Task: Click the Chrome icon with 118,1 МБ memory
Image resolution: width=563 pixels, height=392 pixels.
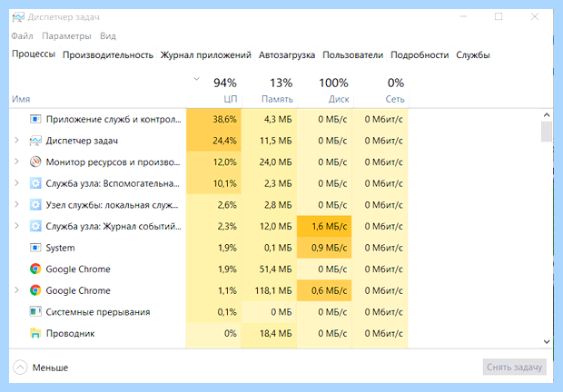Action: tap(35, 290)
